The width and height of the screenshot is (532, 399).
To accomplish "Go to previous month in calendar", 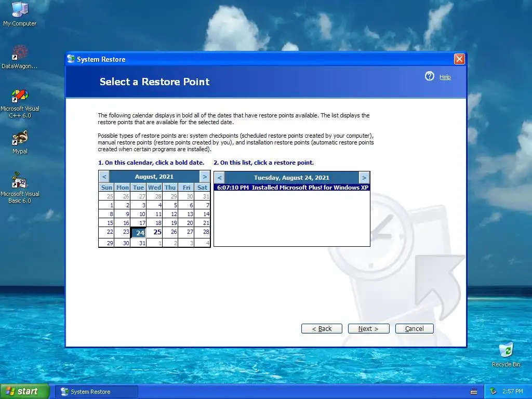I will tap(104, 177).
